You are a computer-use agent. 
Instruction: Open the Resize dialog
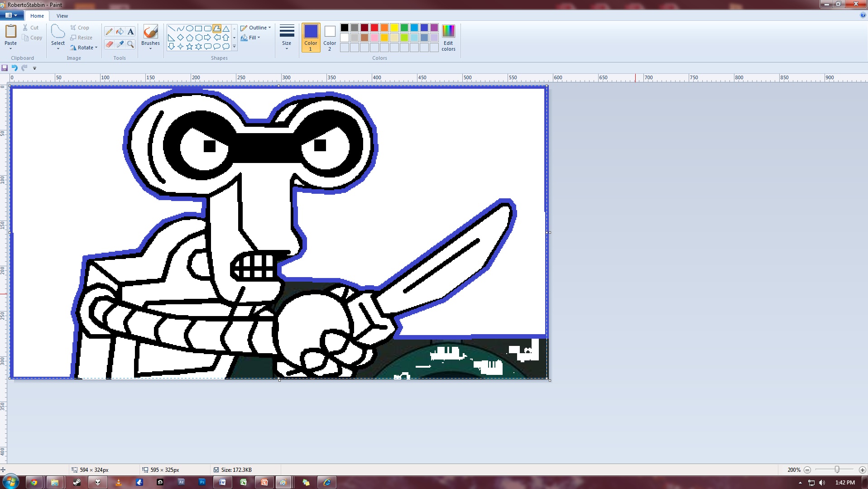pos(82,38)
